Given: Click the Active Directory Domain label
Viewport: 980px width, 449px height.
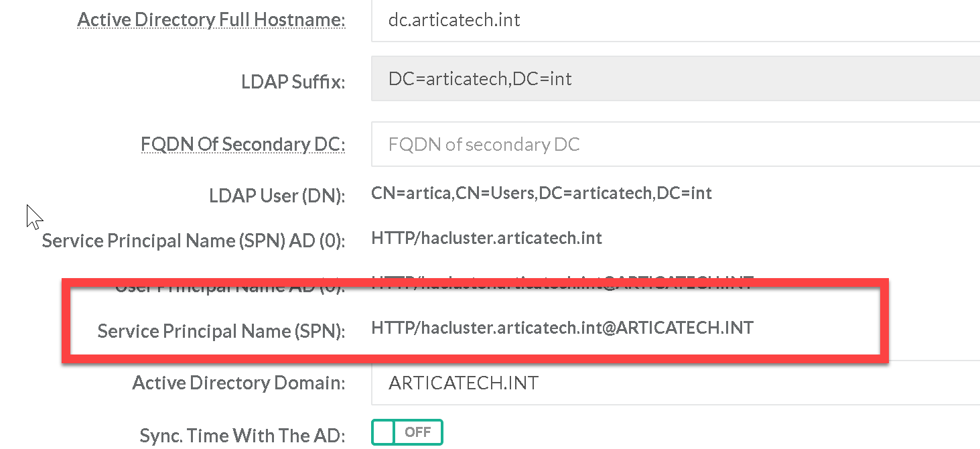Looking at the screenshot, I should click(x=238, y=383).
